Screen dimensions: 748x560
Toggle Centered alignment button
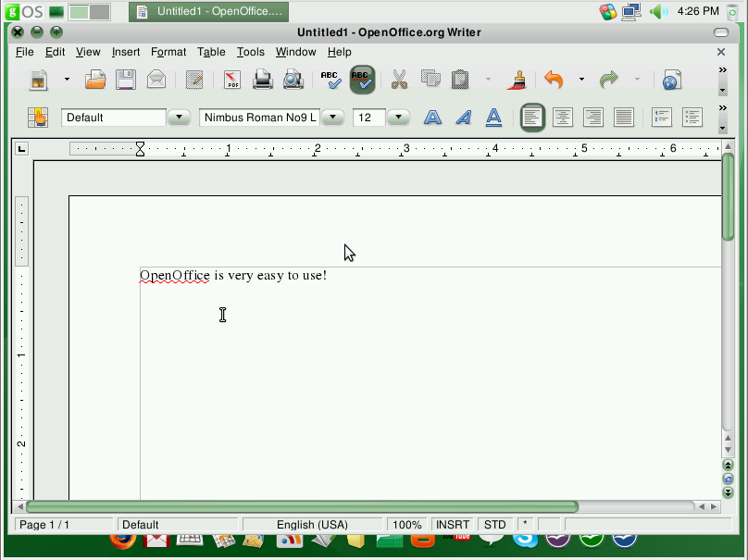(563, 118)
